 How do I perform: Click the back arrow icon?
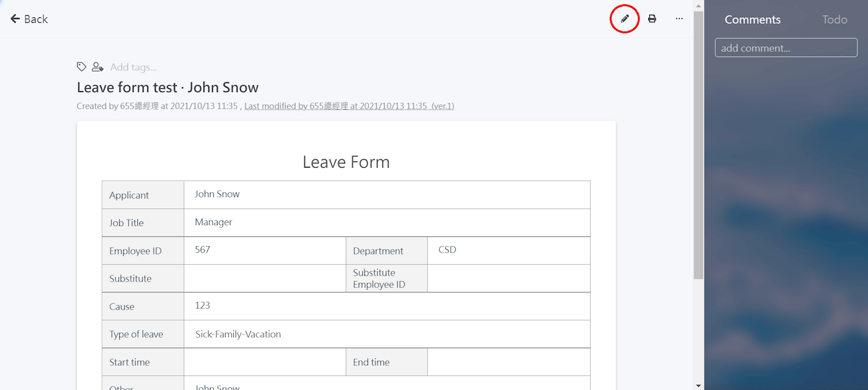pyautogui.click(x=15, y=19)
